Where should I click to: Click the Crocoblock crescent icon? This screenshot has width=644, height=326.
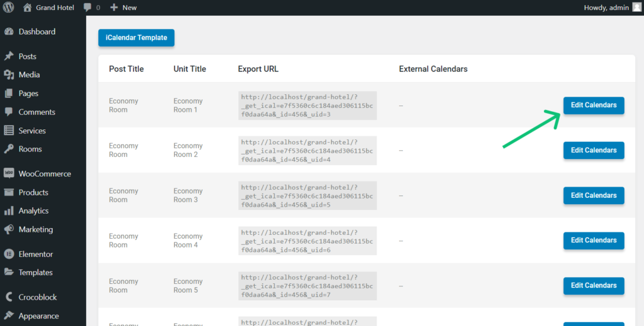[9, 297]
